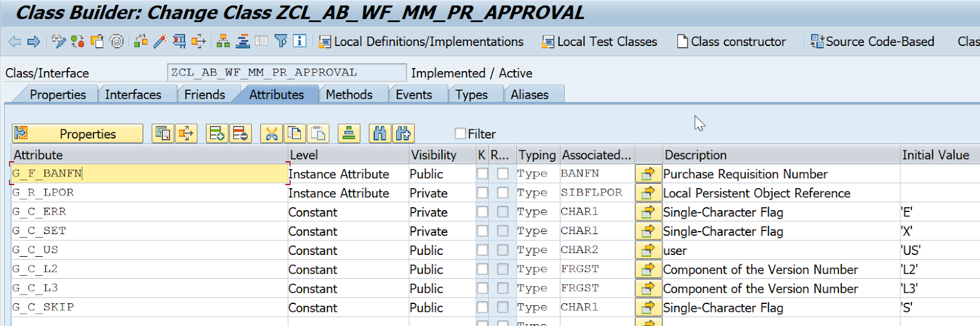Delete selected attribute row icon

[240, 134]
